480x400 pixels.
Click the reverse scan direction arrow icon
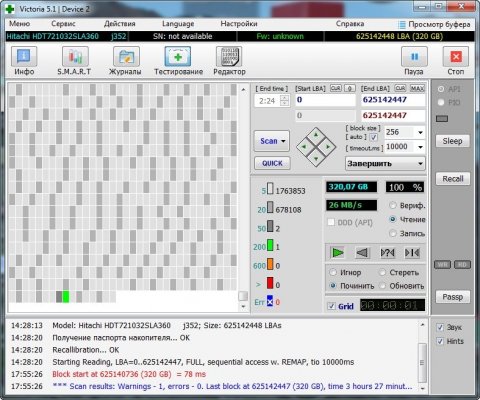362,253
